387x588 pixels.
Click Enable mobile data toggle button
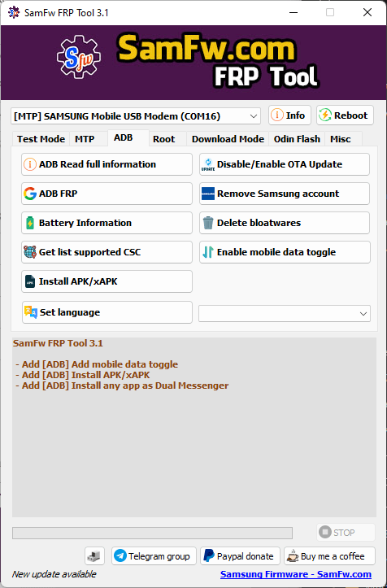285,252
